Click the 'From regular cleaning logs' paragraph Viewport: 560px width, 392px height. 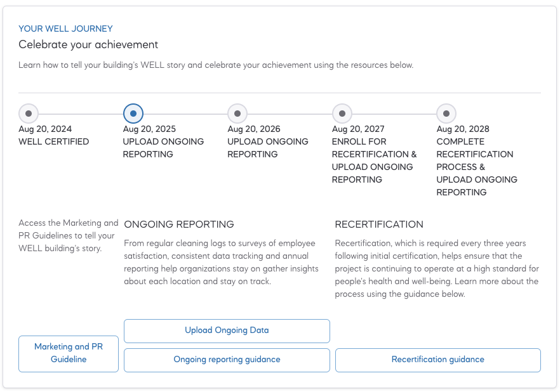point(221,262)
